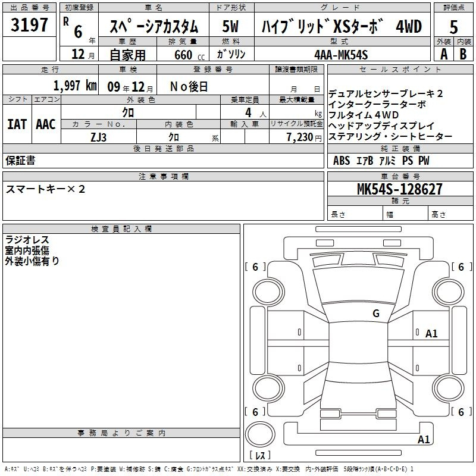Click the A1 mark on right front door
Image resolution: width=476 pixels, height=476 pixels.
point(431,334)
